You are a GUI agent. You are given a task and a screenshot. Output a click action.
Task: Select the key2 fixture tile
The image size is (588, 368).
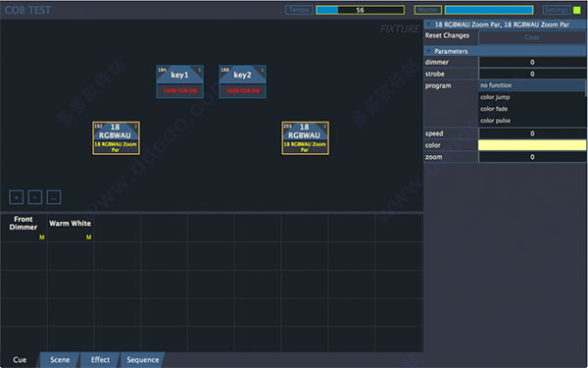pyautogui.click(x=243, y=81)
